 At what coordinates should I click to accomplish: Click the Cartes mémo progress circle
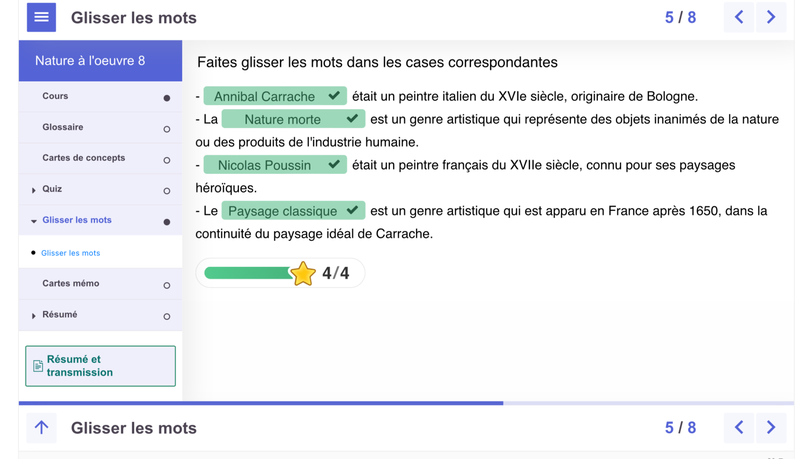pyautogui.click(x=167, y=285)
